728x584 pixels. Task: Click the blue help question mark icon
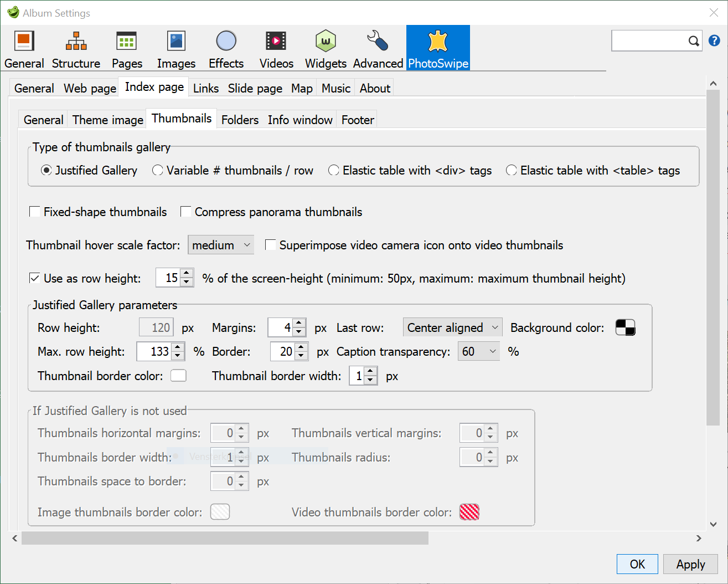714,40
